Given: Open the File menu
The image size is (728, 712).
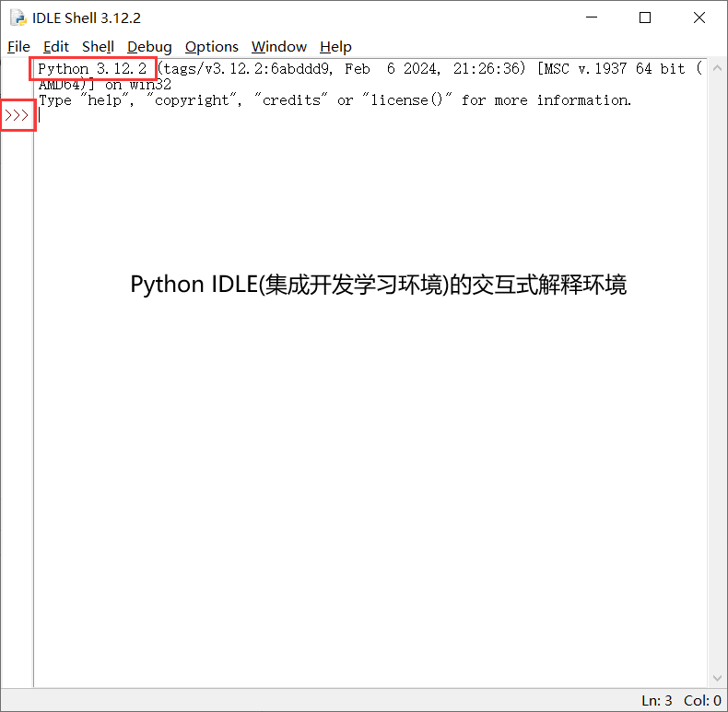Looking at the screenshot, I should coord(18,47).
